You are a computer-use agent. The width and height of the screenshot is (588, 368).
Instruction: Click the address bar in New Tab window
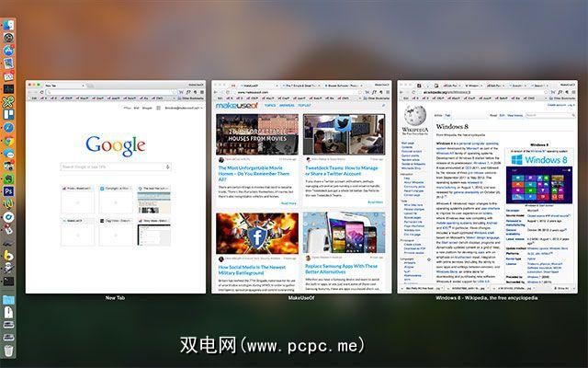(x=111, y=92)
